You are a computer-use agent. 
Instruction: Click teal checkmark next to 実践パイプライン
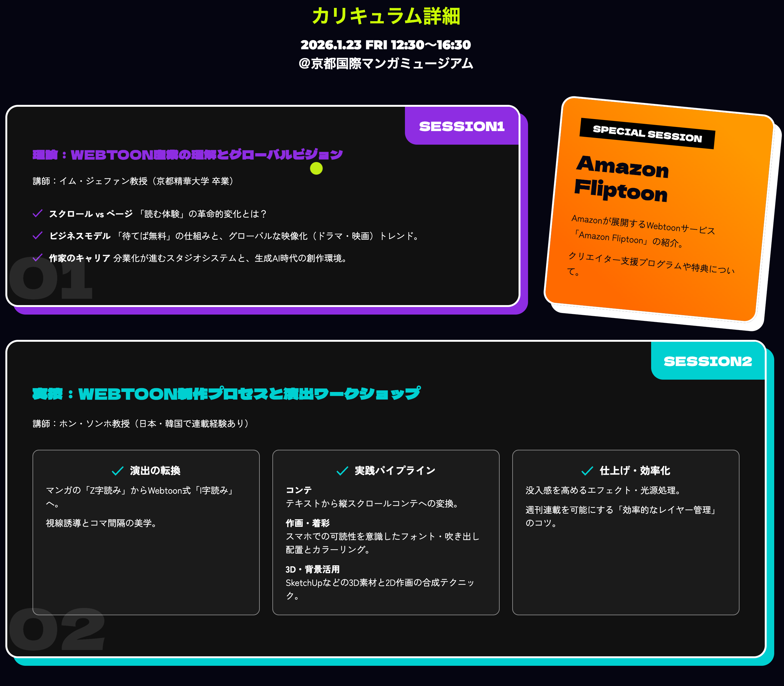342,471
